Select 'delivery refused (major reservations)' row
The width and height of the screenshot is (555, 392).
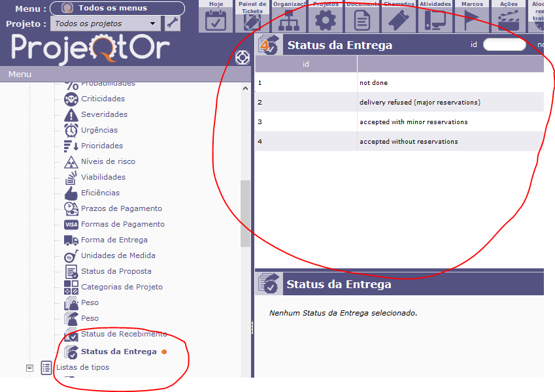(399, 102)
